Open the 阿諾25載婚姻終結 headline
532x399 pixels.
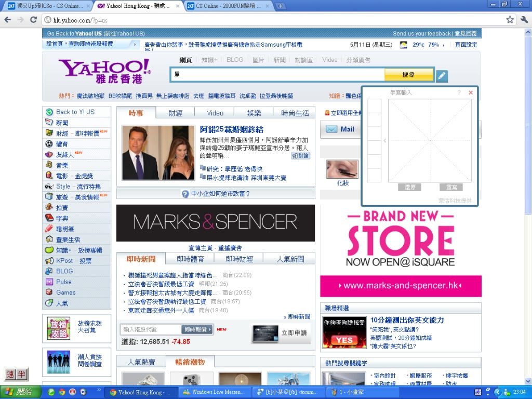pyautogui.click(x=231, y=129)
